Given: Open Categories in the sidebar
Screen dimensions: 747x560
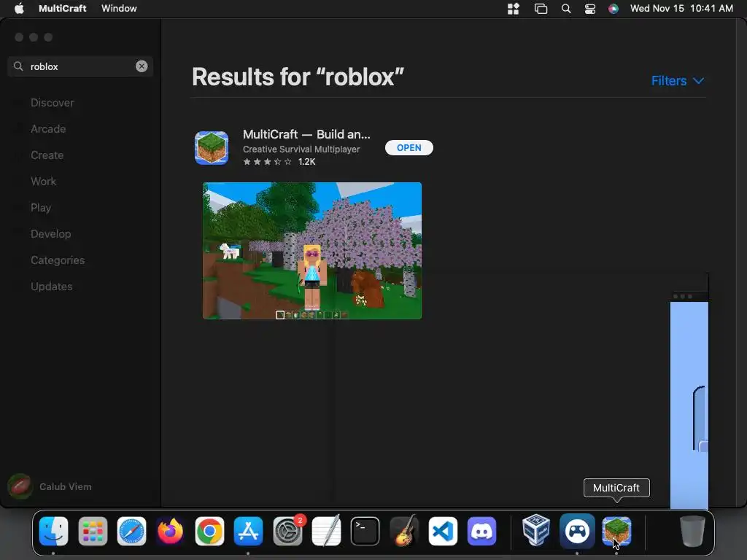Looking at the screenshot, I should [58, 260].
